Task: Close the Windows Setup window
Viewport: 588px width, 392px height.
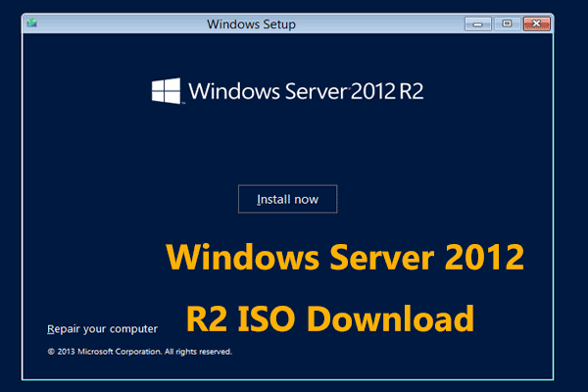Action: [x=537, y=24]
